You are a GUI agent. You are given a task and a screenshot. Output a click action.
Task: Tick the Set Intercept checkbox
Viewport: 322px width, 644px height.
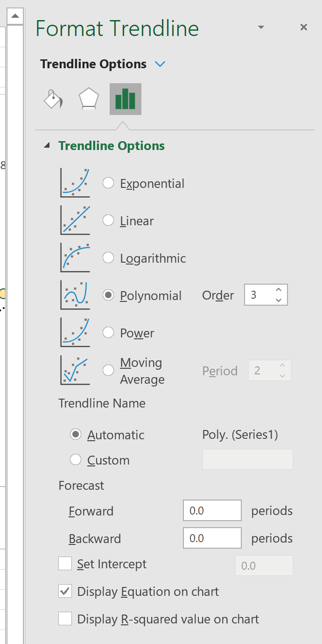click(x=65, y=564)
